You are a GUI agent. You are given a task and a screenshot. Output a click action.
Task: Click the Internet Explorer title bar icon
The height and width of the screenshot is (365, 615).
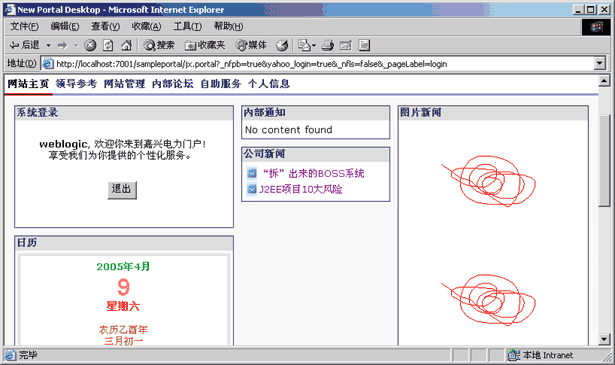click(x=10, y=9)
